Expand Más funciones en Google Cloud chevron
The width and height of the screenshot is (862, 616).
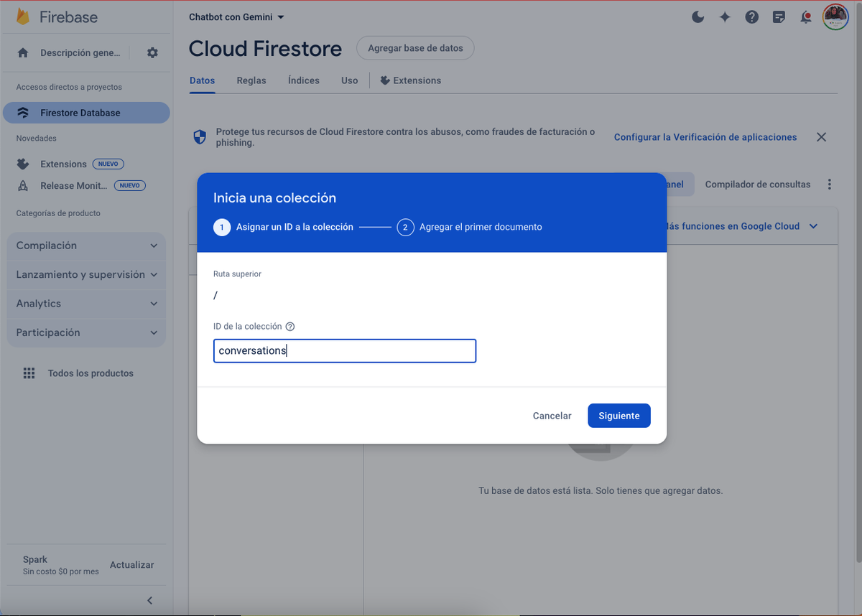coord(814,226)
